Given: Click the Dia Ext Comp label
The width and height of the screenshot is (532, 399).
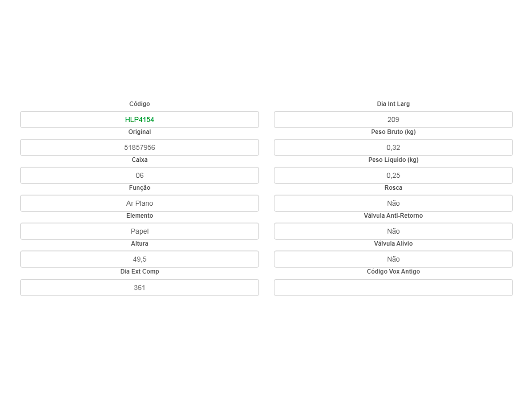Looking at the screenshot, I should [140, 271].
